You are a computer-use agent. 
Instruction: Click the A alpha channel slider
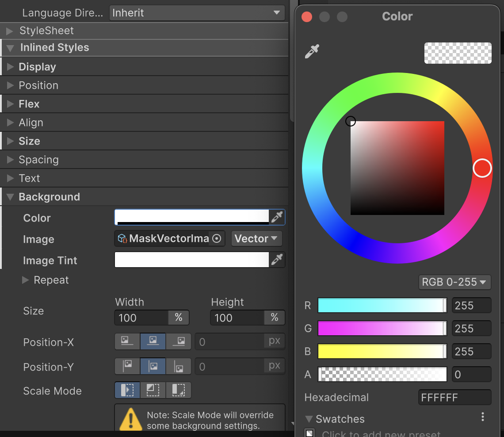[x=382, y=374]
